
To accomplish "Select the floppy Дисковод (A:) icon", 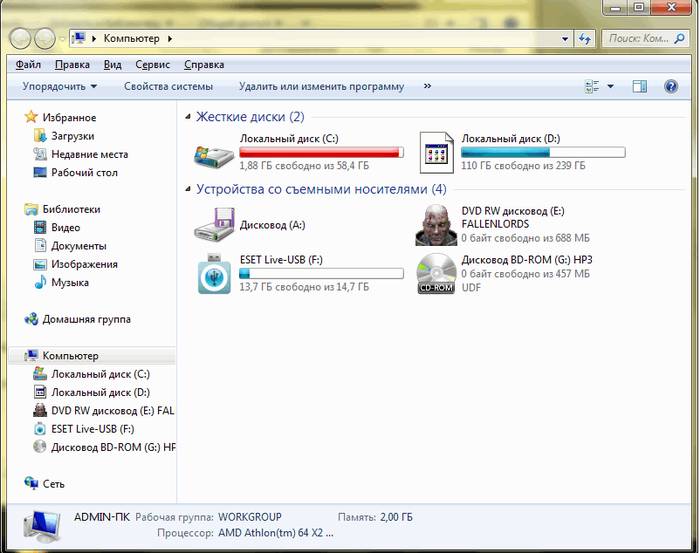I will click(x=213, y=225).
